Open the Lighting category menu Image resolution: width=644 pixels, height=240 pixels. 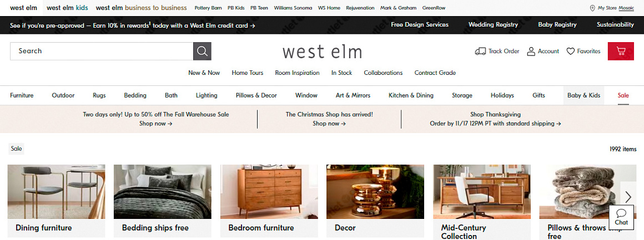click(x=207, y=95)
